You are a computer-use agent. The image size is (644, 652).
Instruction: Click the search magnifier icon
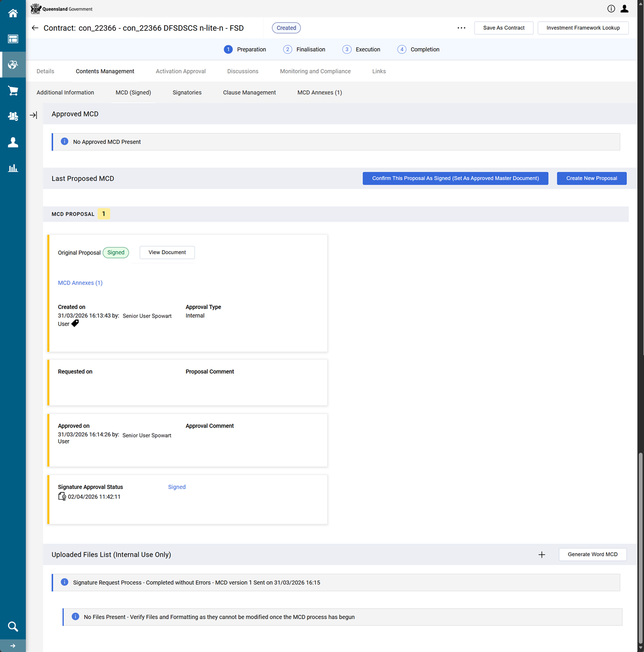tap(13, 626)
